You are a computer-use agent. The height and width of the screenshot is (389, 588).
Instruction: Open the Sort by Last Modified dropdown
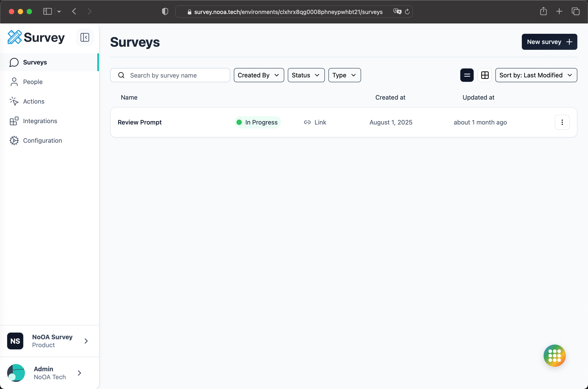click(536, 75)
